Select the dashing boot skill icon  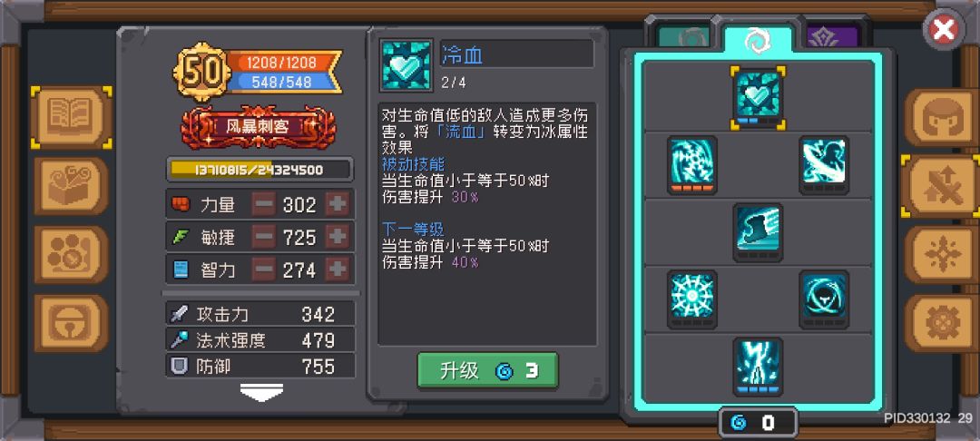[758, 231]
